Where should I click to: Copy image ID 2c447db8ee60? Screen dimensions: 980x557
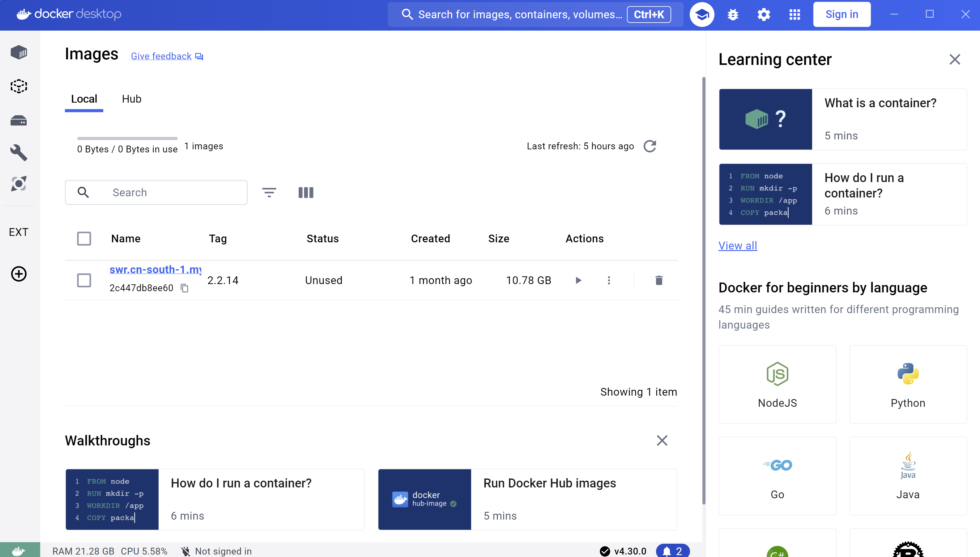pos(184,288)
